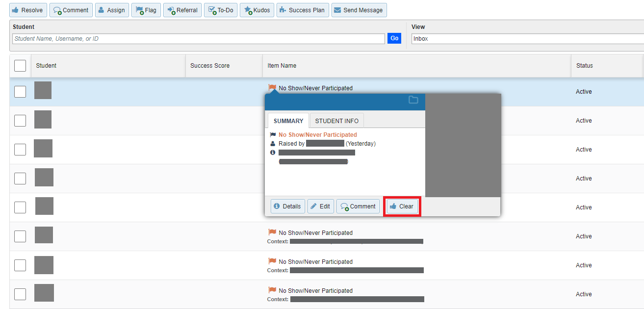
Task: Select the SUMMARY tab
Action: pyautogui.click(x=288, y=121)
